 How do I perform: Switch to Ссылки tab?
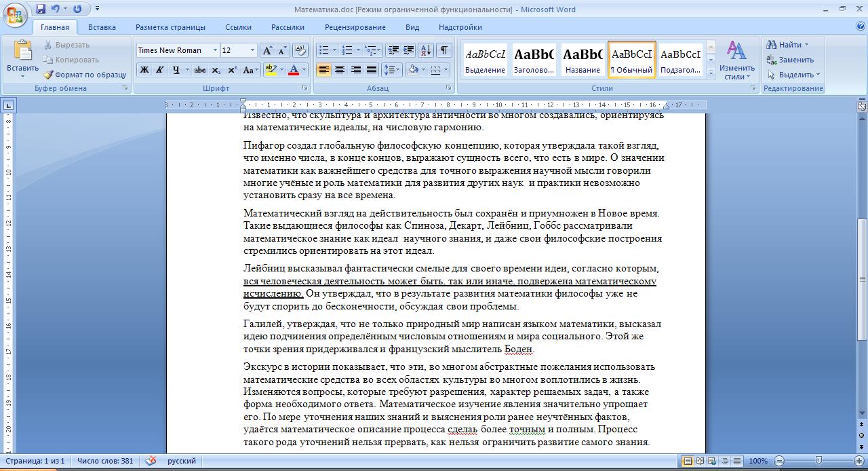point(238,27)
